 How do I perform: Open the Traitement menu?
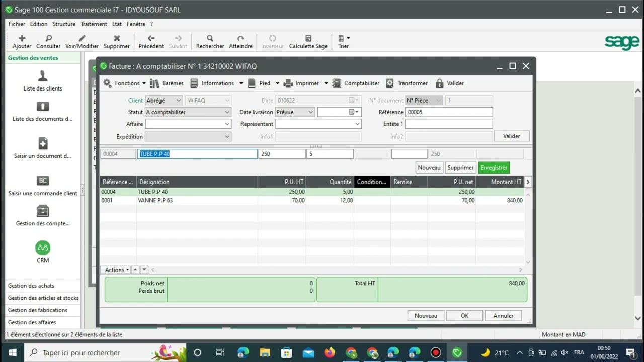[94, 24]
